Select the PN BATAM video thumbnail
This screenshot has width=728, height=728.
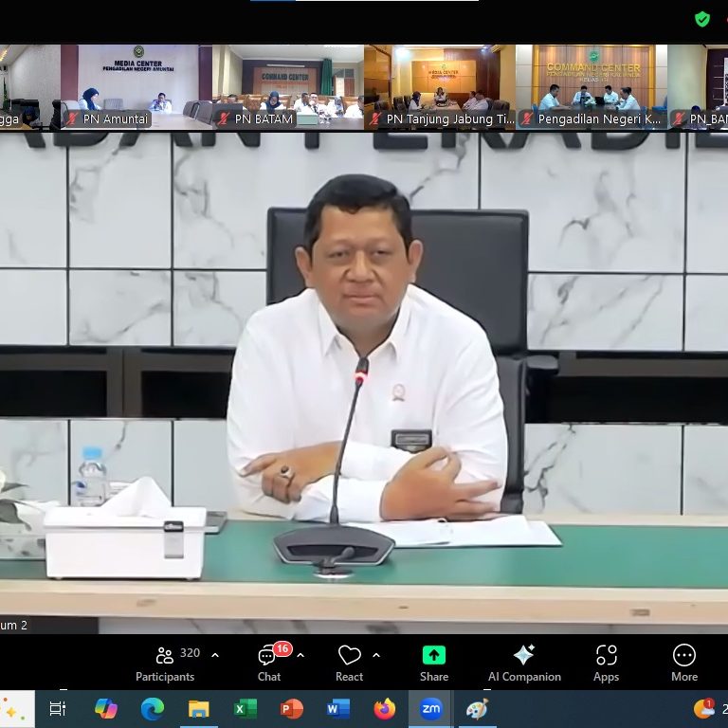coord(287,85)
